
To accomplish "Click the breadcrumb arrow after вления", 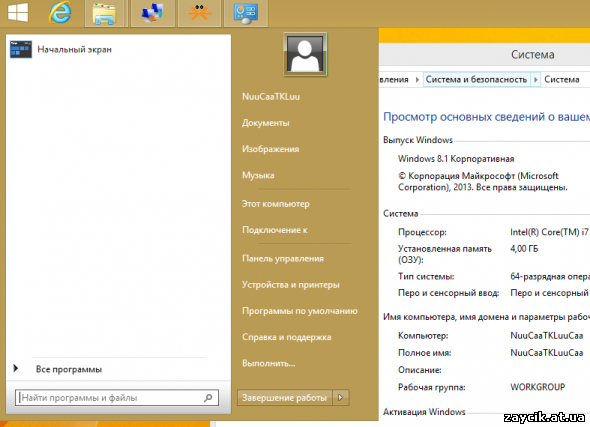I will [417, 79].
